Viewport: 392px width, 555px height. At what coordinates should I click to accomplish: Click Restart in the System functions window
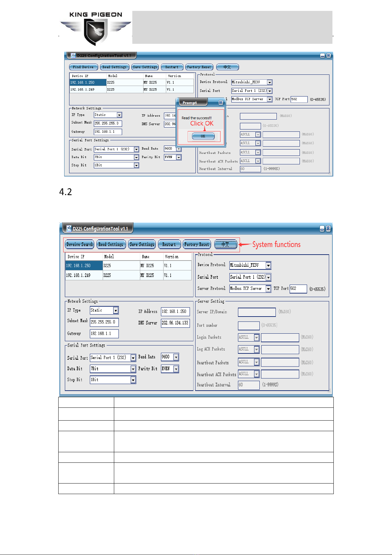click(x=169, y=244)
